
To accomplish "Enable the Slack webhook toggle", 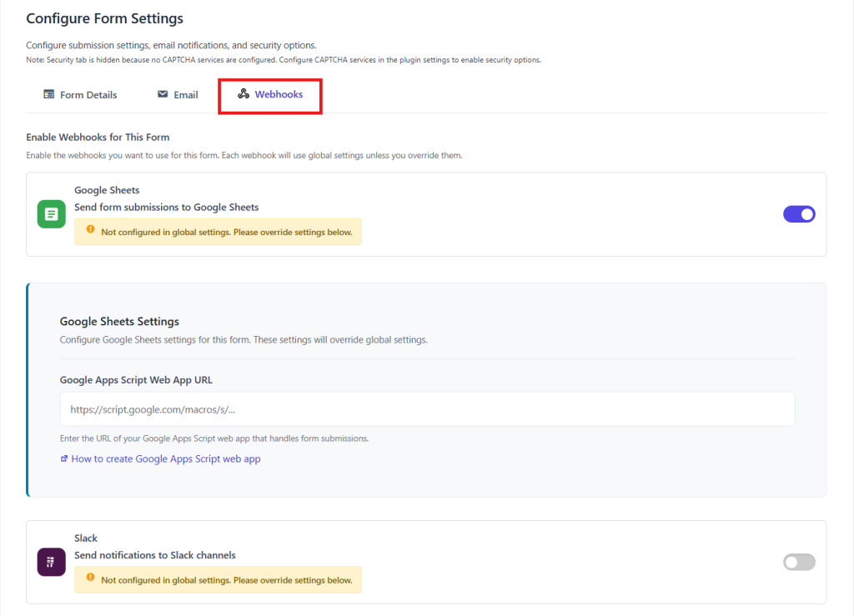I will 799,562.
